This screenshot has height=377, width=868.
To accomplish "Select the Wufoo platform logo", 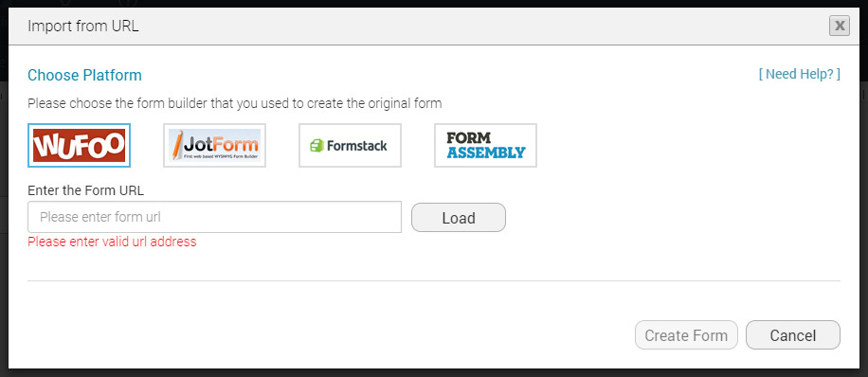I will (79, 145).
